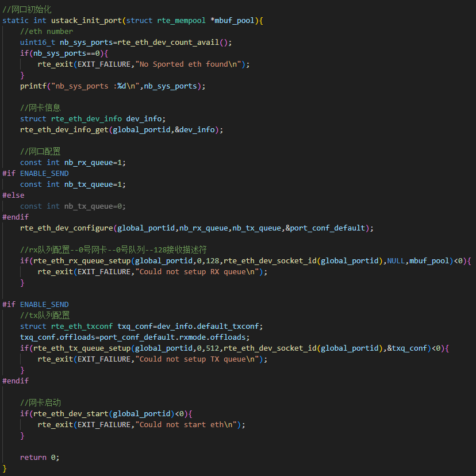
Task: Click the type "rte_mempool" in the signature
Action: [x=181, y=21]
